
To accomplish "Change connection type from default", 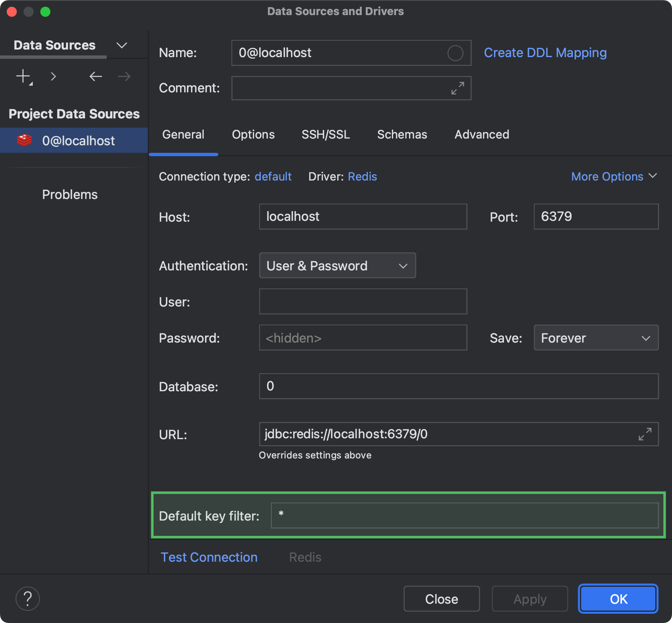I will pos(273,176).
